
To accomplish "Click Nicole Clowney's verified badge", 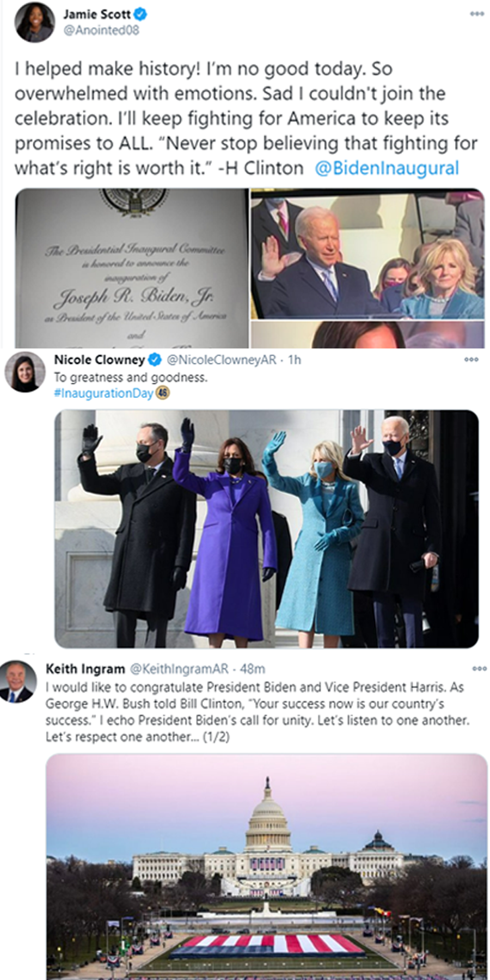I will [155, 359].
